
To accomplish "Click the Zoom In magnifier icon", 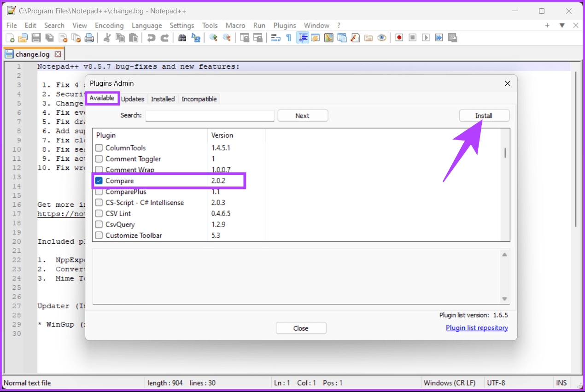I will click(x=213, y=37).
